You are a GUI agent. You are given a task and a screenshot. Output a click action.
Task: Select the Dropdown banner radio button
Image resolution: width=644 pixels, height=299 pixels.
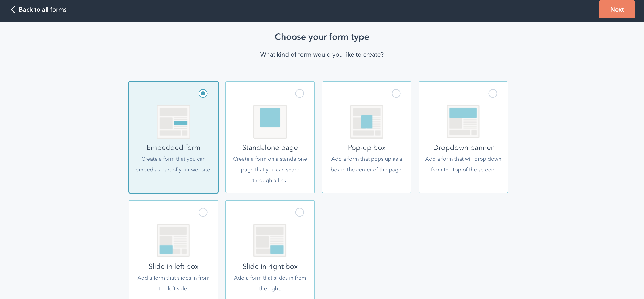[x=493, y=93]
